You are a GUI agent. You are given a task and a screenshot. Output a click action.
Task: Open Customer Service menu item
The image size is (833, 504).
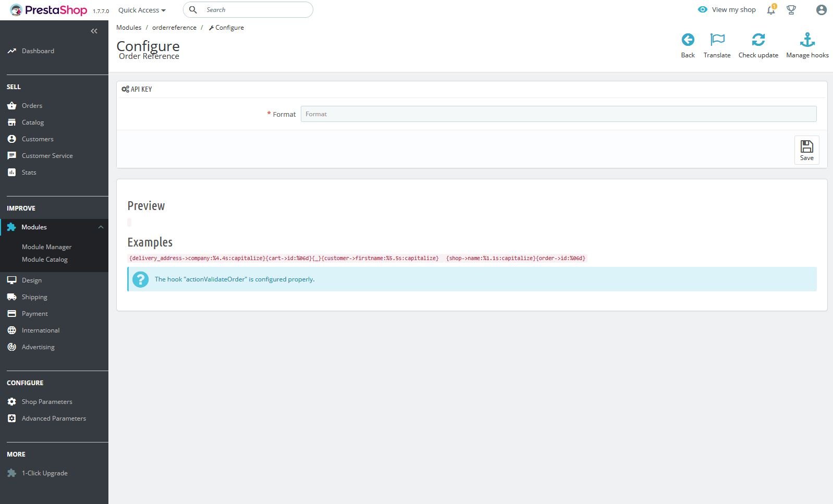click(x=47, y=155)
